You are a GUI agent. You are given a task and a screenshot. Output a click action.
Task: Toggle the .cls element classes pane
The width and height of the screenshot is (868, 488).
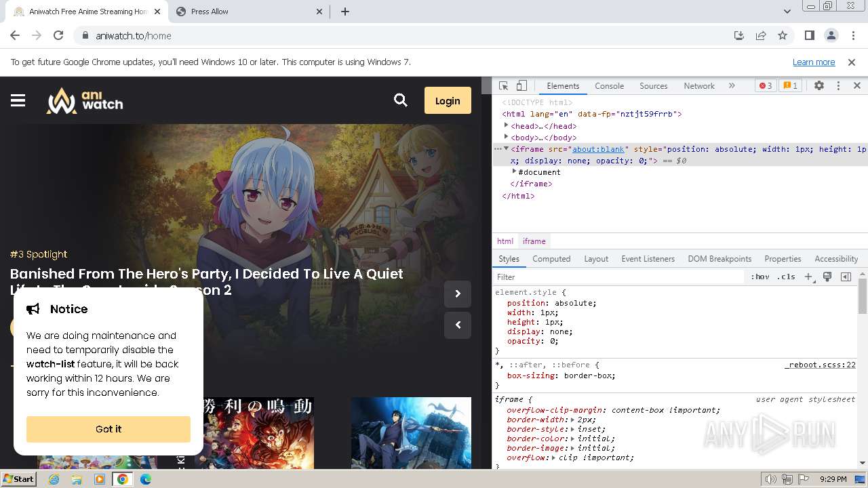786,277
